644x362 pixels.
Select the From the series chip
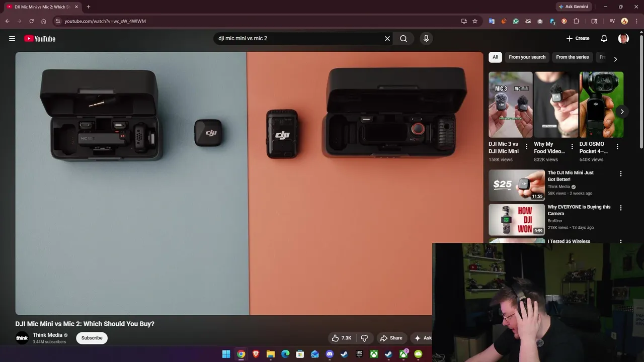click(x=572, y=57)
